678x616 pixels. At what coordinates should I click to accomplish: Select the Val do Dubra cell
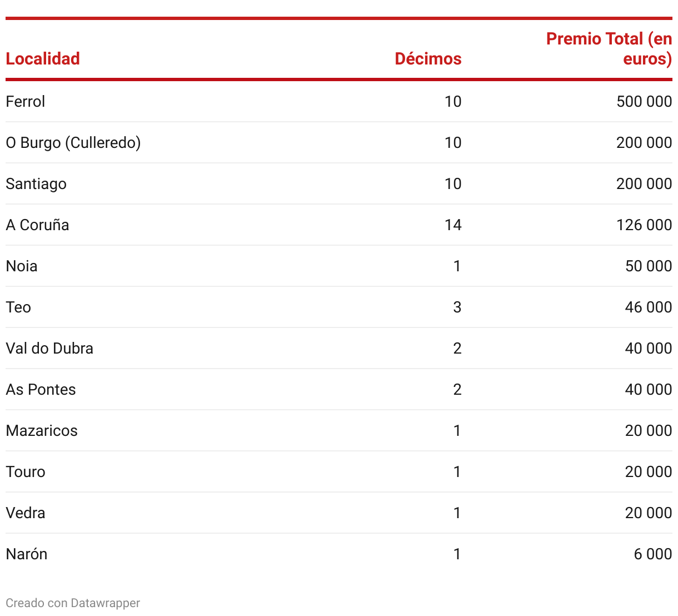tap(49, 348)
